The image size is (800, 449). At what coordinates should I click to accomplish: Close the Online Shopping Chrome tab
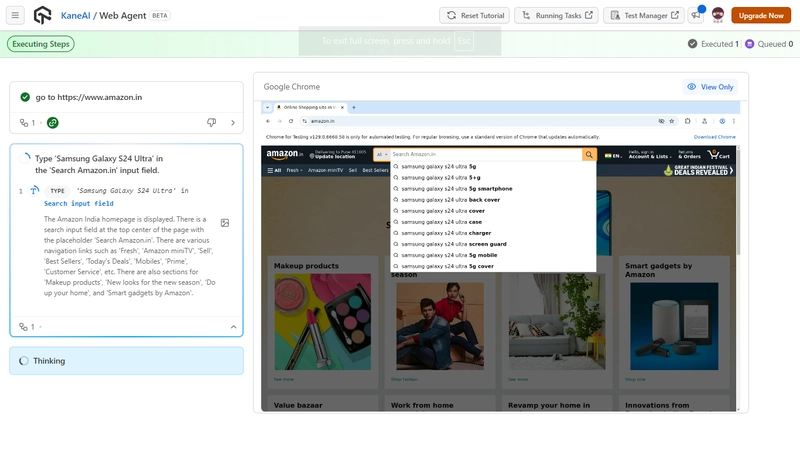(342, 107)
